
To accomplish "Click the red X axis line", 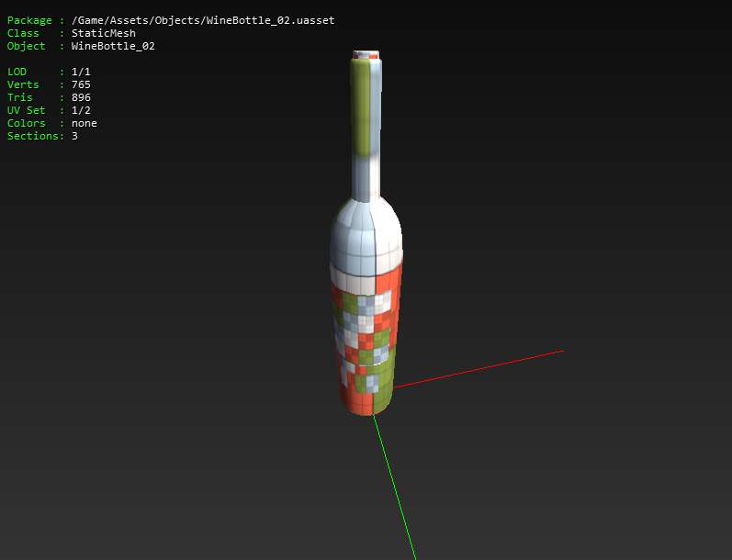I will tap(479, 369).
